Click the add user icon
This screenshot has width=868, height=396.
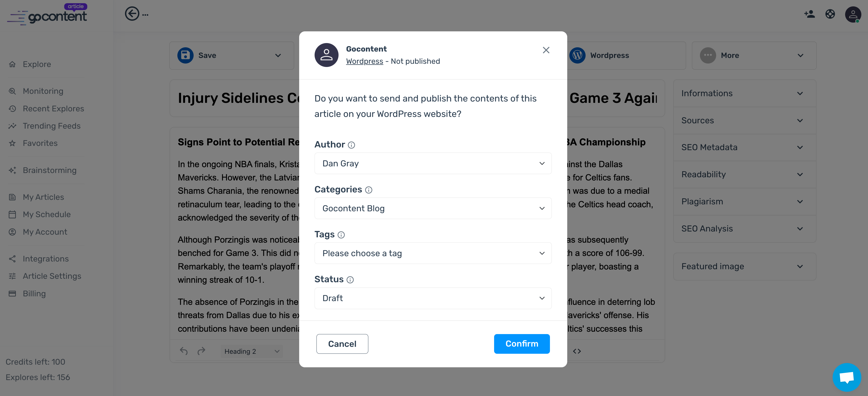[809, 14]
